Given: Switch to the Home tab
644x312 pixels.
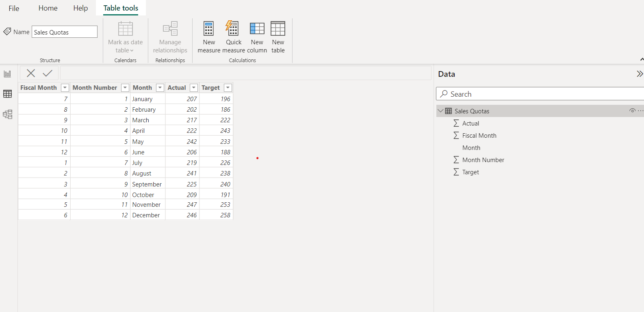Looking at the screenshot, I should pyautogui.click(x=48, y=8).
